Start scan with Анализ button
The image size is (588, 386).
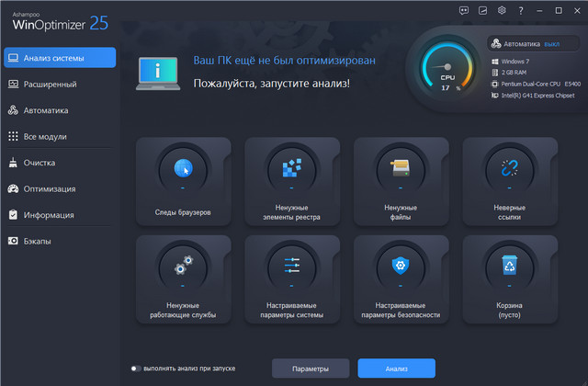pos(396,369)
